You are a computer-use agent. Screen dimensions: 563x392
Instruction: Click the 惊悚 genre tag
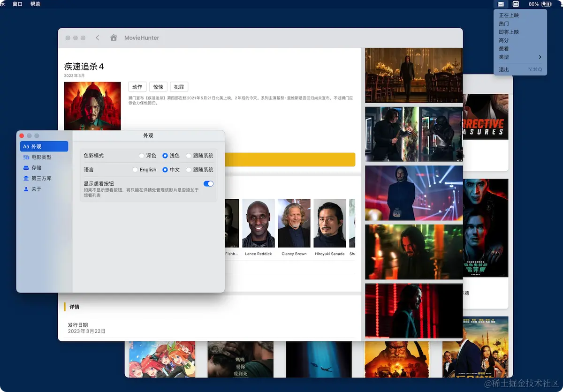[158, 87]
